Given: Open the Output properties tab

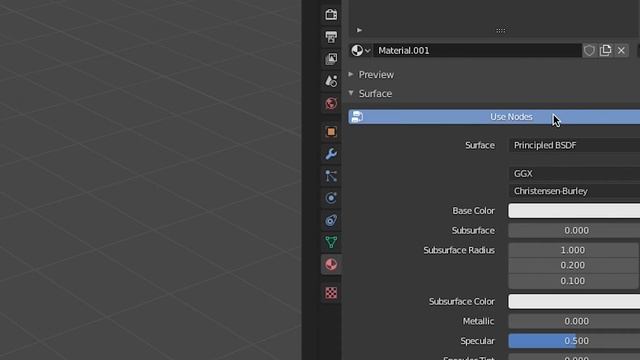Looking at the screenshot, I should (x=331, y=37).
